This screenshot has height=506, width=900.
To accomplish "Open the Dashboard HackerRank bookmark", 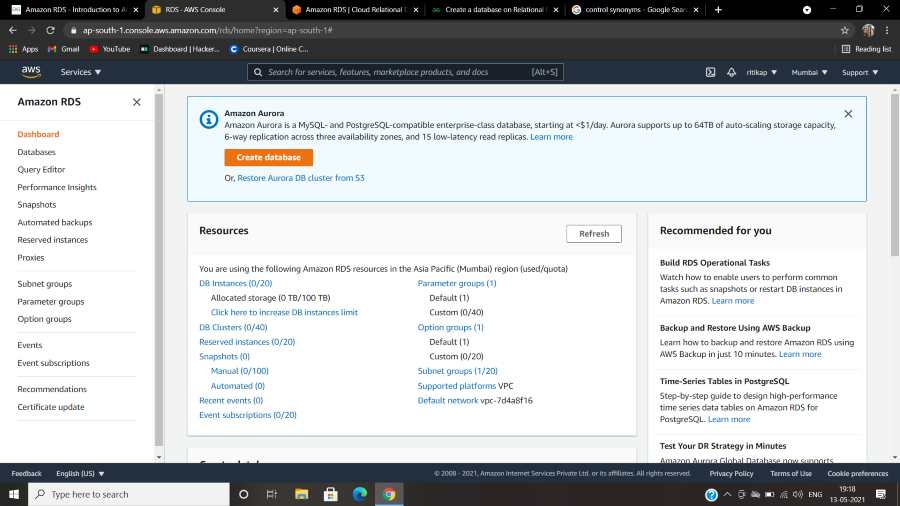I will pos(180,49).
